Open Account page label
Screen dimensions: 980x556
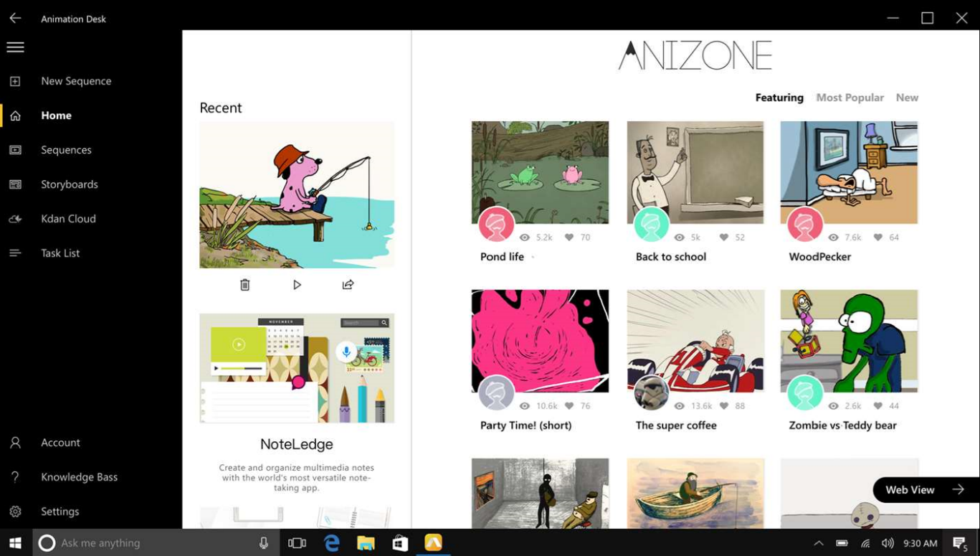pyautogui.click(x=60, y=443)
